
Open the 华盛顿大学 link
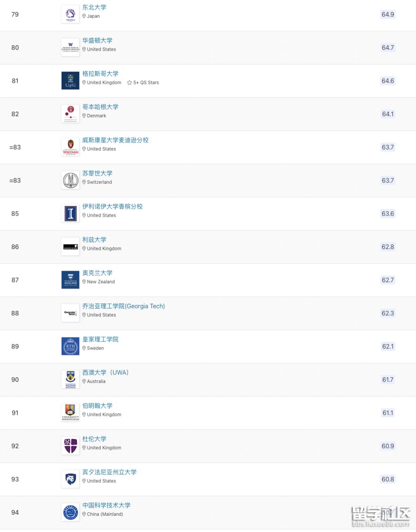coord(97,40)
